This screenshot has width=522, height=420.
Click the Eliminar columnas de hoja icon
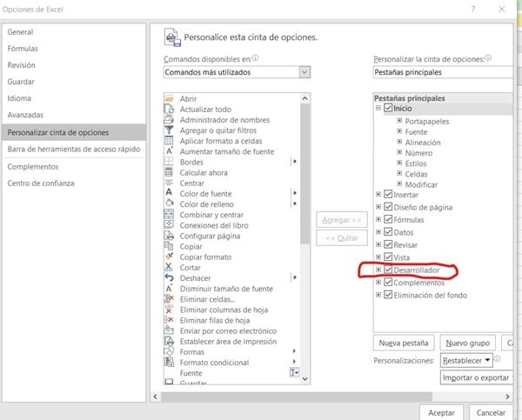pos(169,310)
